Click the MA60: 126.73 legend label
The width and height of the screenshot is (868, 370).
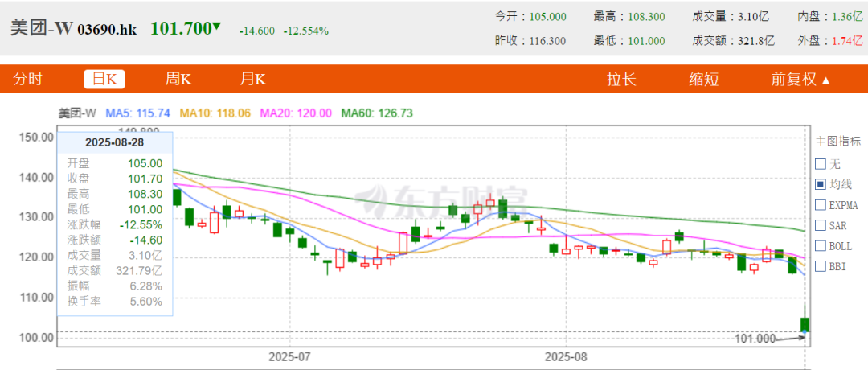377,113
